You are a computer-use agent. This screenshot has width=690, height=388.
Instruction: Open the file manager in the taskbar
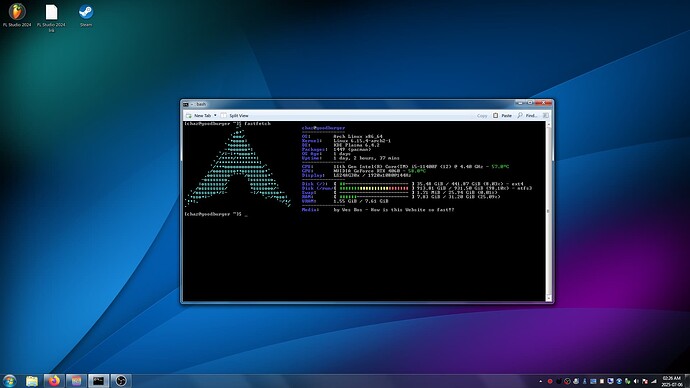[x=32, y=381]
